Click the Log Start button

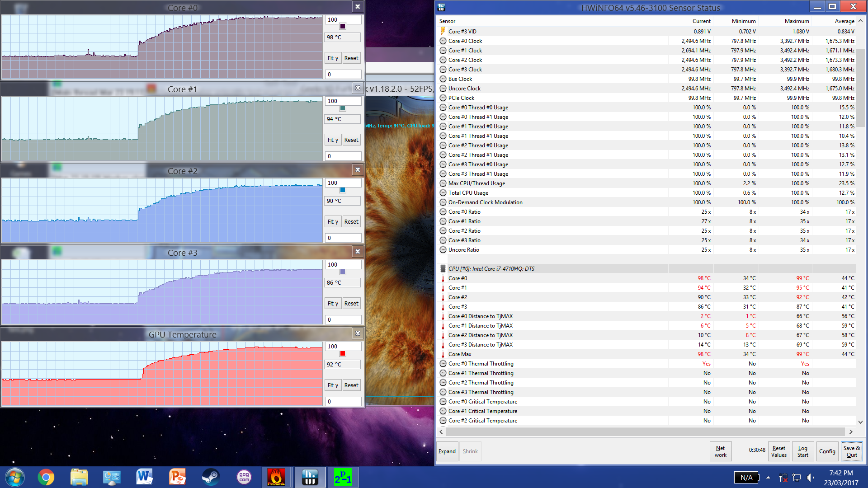click(x=802, y=451)
